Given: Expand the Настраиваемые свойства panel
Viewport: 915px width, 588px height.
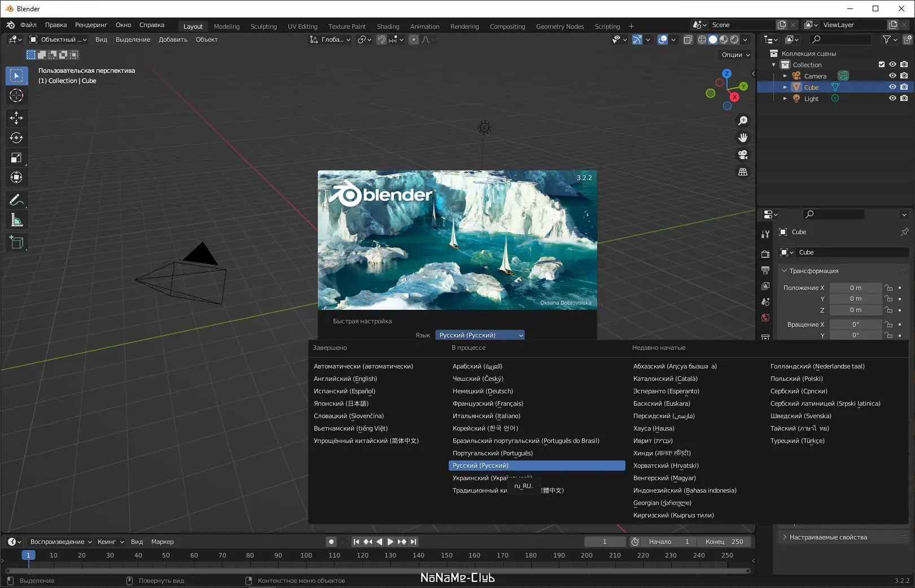Looking at the screenshot, I should click(828, 537).
